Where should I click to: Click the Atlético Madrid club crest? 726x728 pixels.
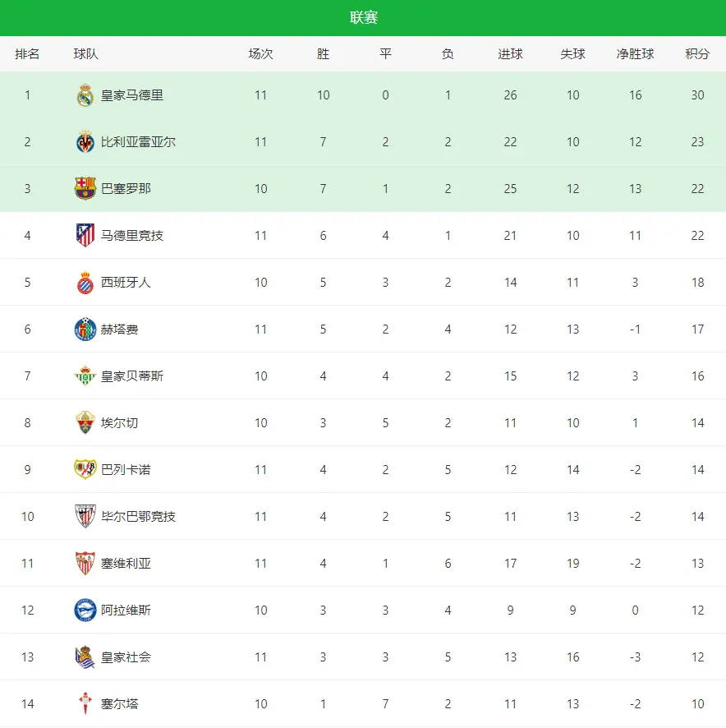[85, 236]
